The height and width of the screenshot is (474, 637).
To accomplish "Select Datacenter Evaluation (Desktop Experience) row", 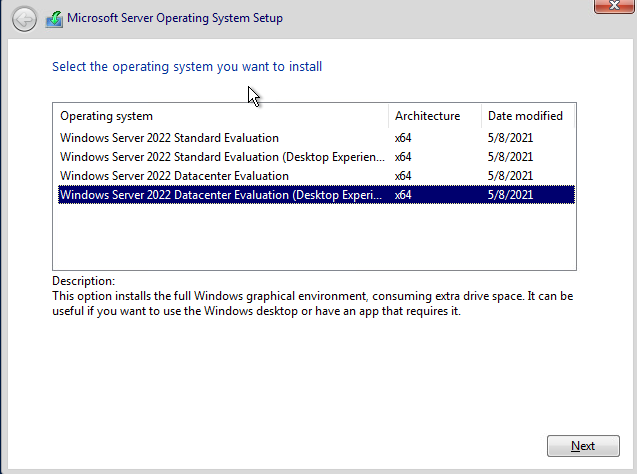I will 316,195.
